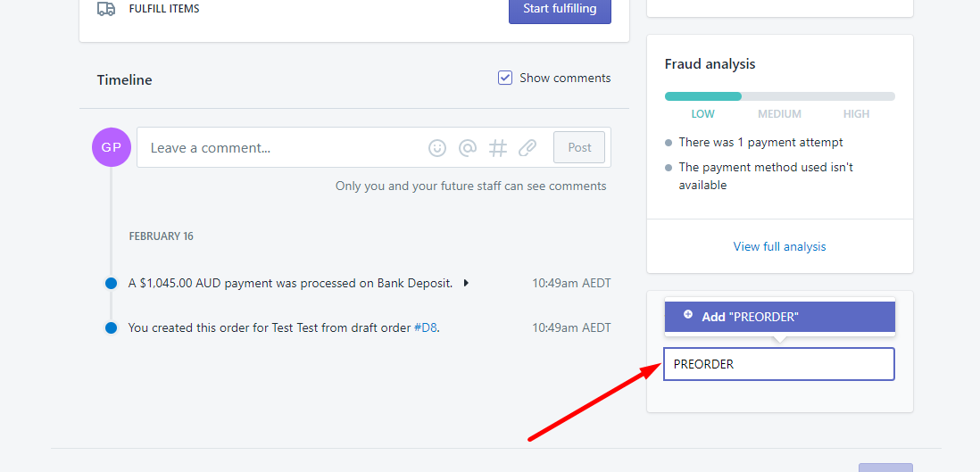Click the Start fulfilling button

560,10
